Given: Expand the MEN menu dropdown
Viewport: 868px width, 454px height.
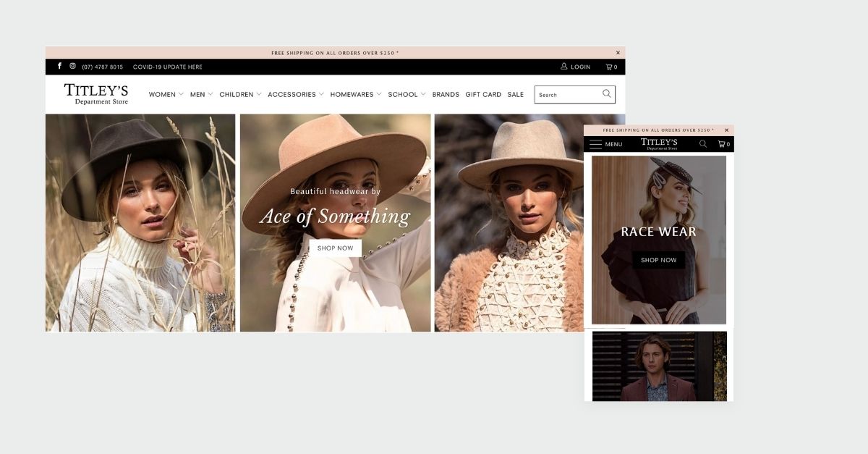Looking at the screenshot, I should pyautogui.click(x=202, y=94).
